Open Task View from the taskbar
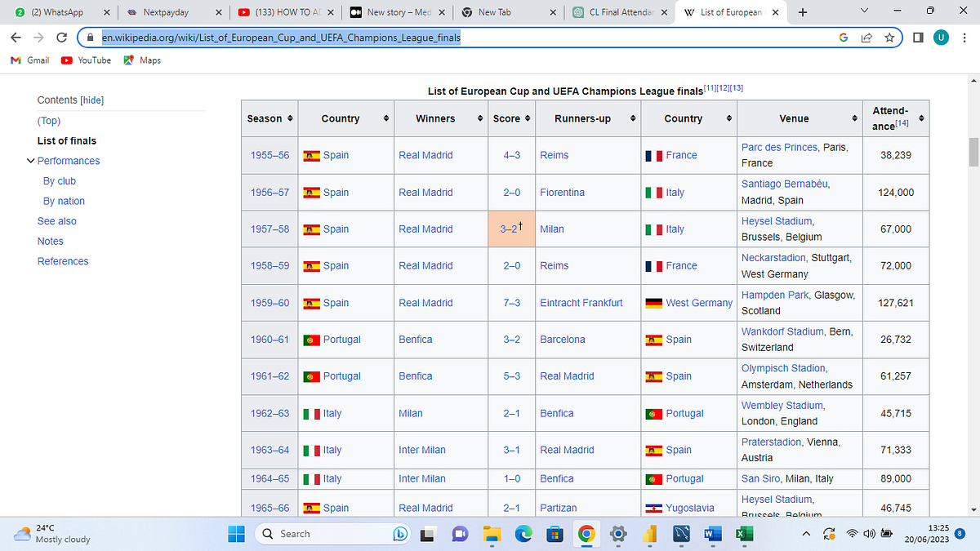This screenshot has width=980, height=551. pos(427,534)
